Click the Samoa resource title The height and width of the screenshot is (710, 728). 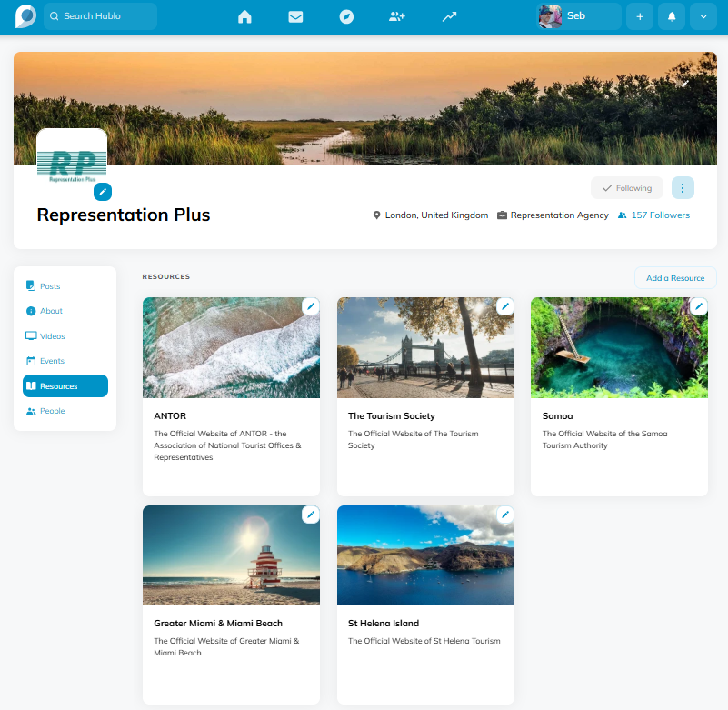click(558, 416)
